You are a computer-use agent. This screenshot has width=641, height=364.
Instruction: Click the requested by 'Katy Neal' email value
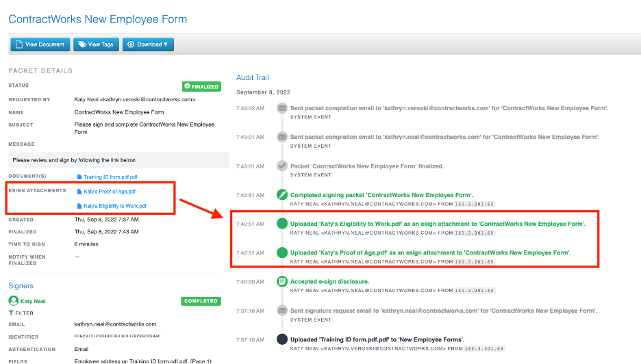135,100
